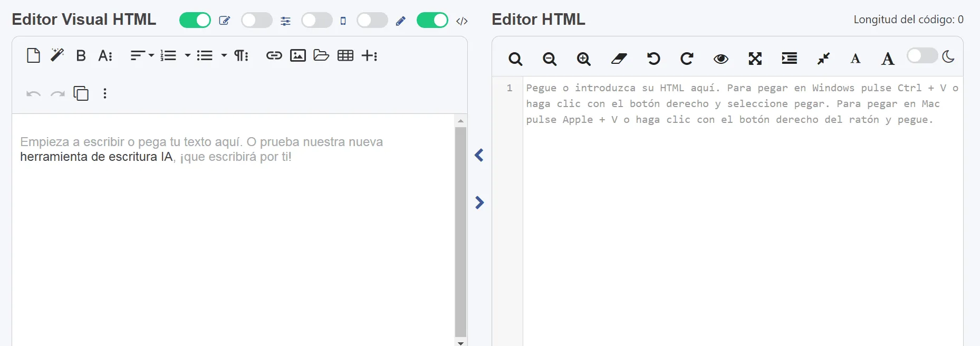Screen dimensions: 980x346
Task: Enable the pencil highlight toggle
Action: (372, 21)
